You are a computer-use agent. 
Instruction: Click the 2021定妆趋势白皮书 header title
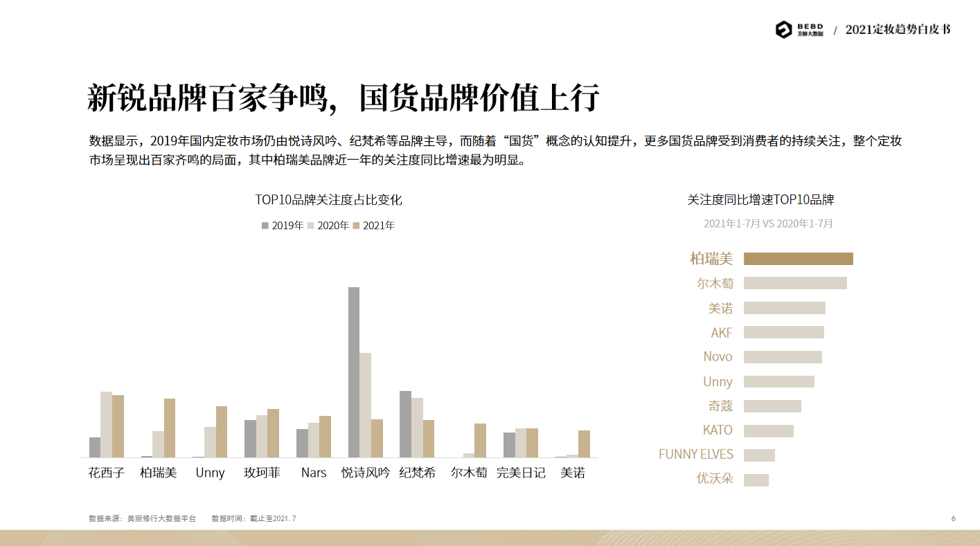[898, 30]
